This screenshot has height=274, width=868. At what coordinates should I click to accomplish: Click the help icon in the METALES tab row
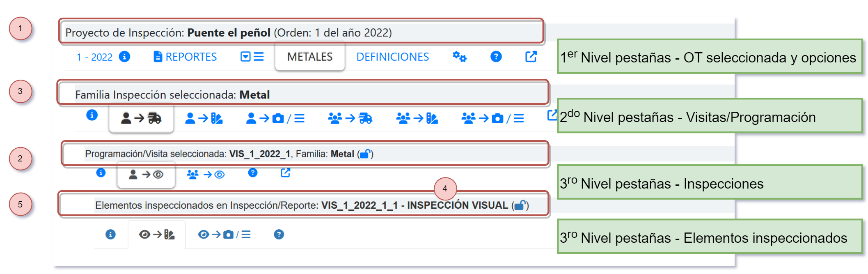tap(496, 57)
